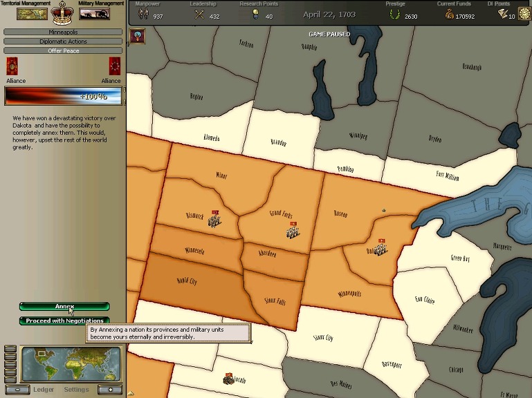Select the army unit in Grand Forks

pos(293,231)
